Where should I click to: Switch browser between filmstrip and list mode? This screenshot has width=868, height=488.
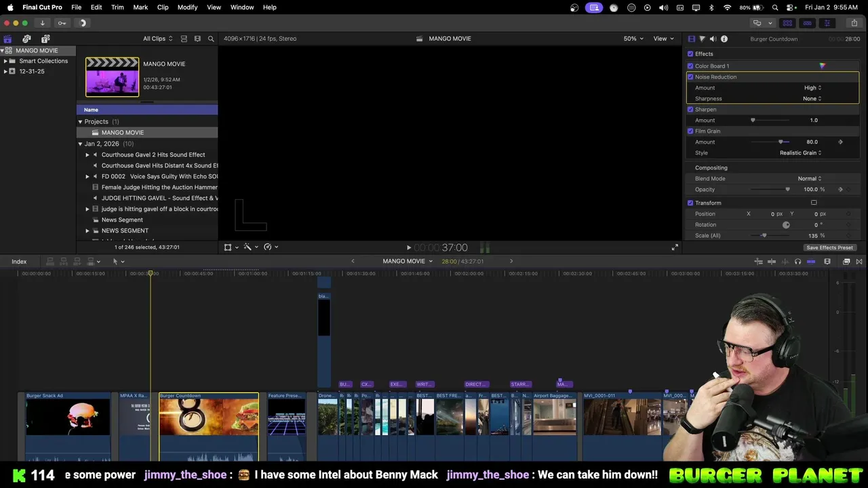coord(197,39)
